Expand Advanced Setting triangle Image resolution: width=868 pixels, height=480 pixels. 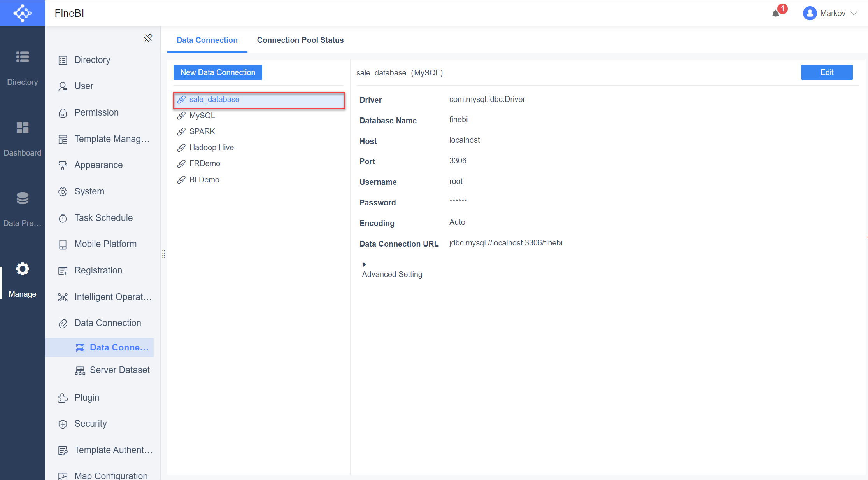(364, 265)
